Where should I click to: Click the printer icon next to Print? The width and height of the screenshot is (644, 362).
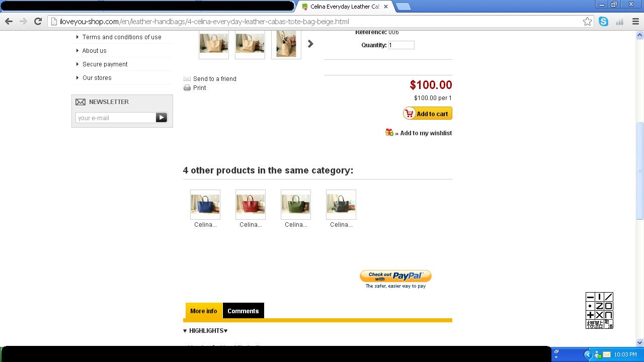tap(187, 87)
